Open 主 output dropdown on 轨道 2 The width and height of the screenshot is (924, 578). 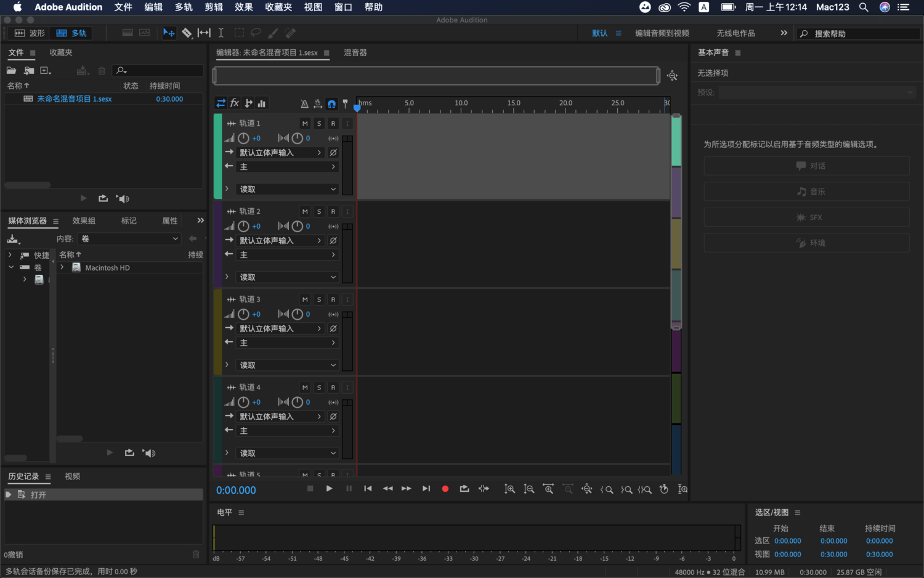click(288, 254)
